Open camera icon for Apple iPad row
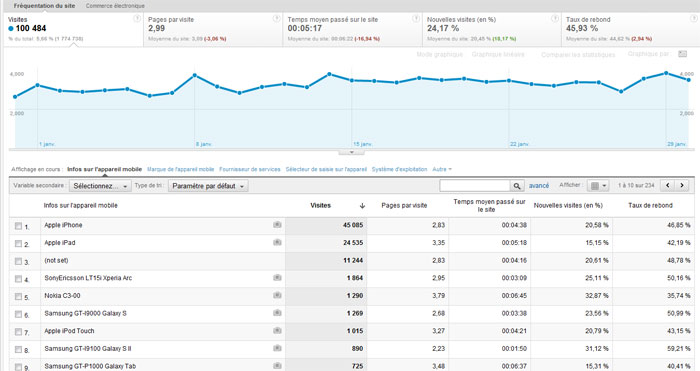 [277, 242]
